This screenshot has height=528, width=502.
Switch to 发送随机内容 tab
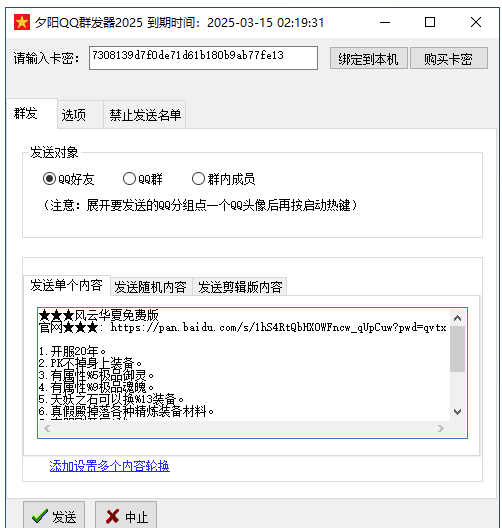[x=150, y=287]
